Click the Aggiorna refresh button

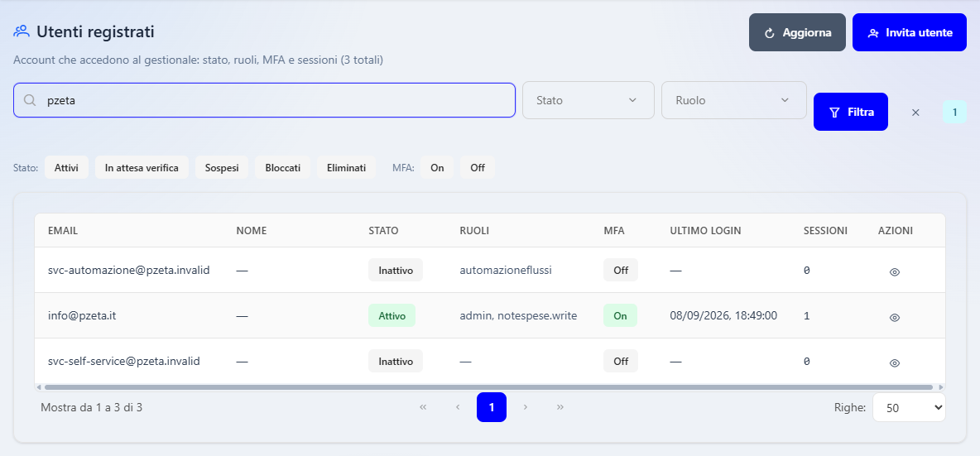tap(798, 32)
